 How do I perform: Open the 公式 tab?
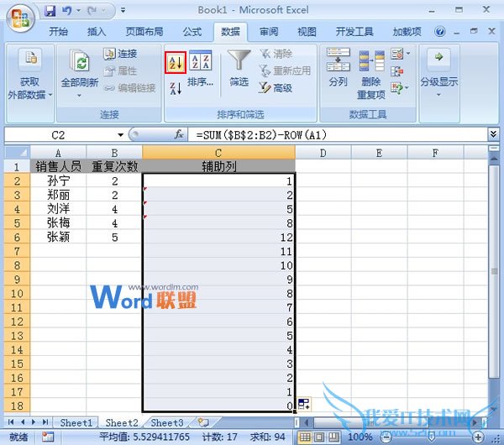[x=192, y=32]
